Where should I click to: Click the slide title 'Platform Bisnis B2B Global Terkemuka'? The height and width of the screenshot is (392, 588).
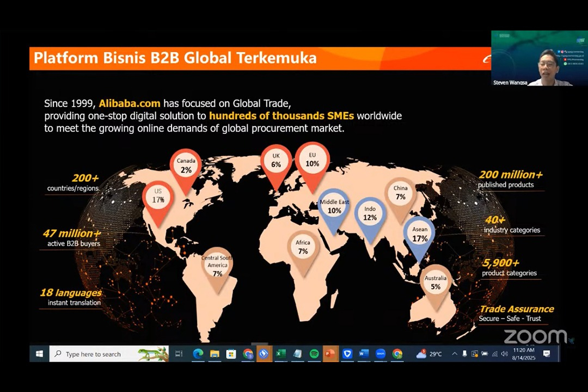175,58
